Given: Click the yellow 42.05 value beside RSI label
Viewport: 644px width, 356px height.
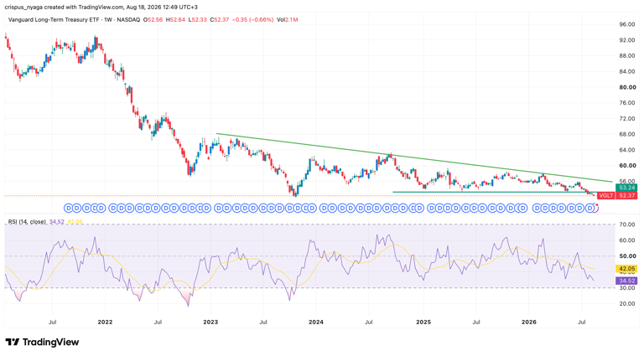Looking at the screenshot, I should [x=75, y=222].
